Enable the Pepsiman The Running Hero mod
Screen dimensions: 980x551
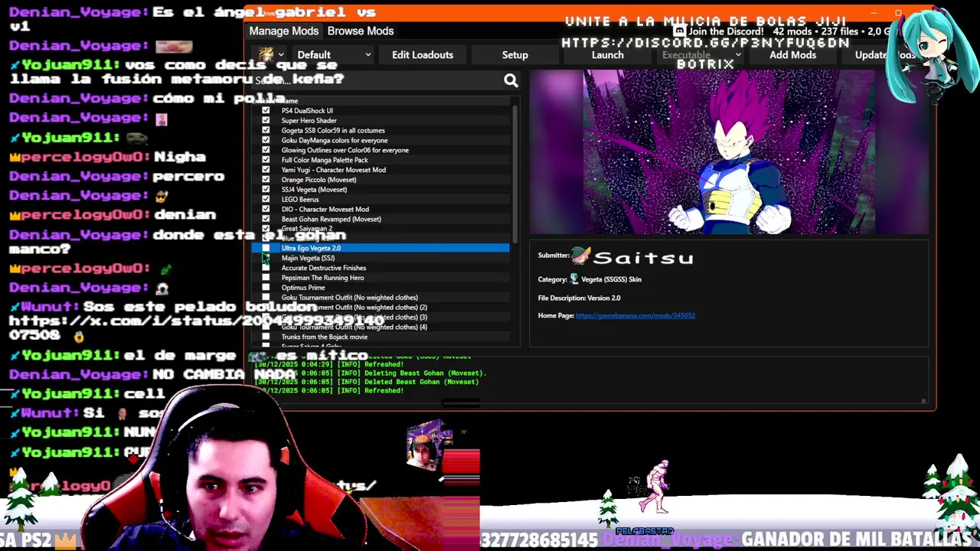pos(266,279)
